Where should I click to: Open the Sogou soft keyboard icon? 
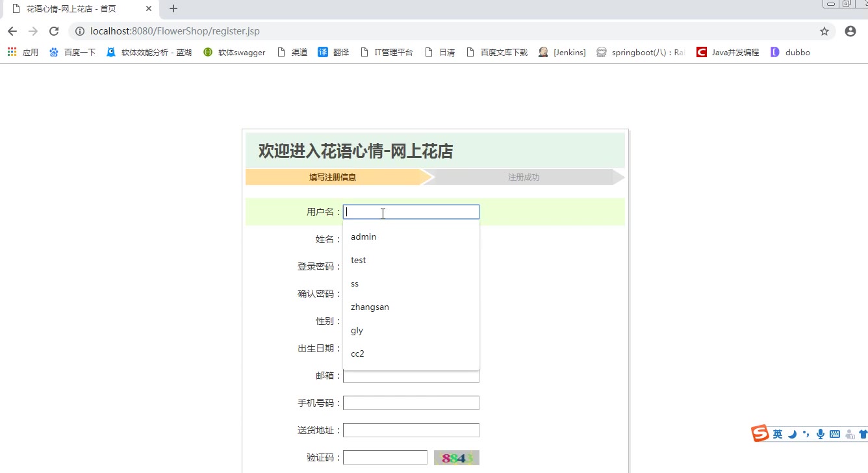pos(835,434)
